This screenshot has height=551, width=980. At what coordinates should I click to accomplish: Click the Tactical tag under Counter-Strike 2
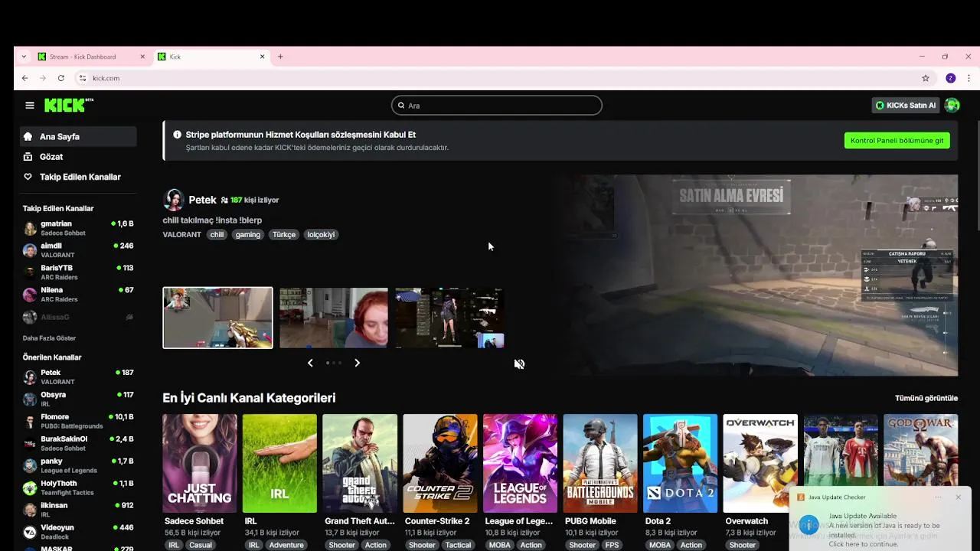tap(458, 545)
